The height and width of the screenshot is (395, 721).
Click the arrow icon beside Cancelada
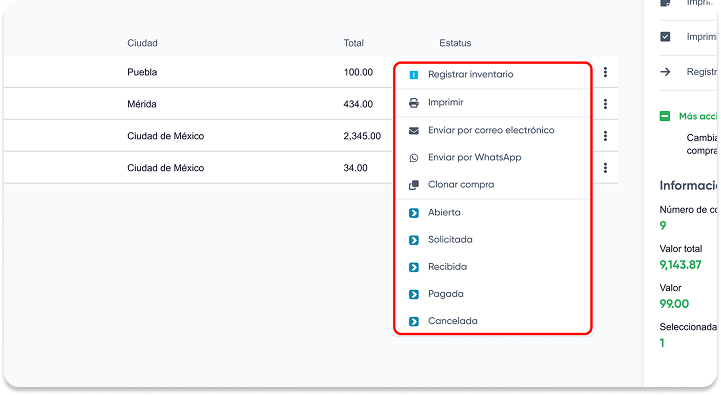pos(414,321)
